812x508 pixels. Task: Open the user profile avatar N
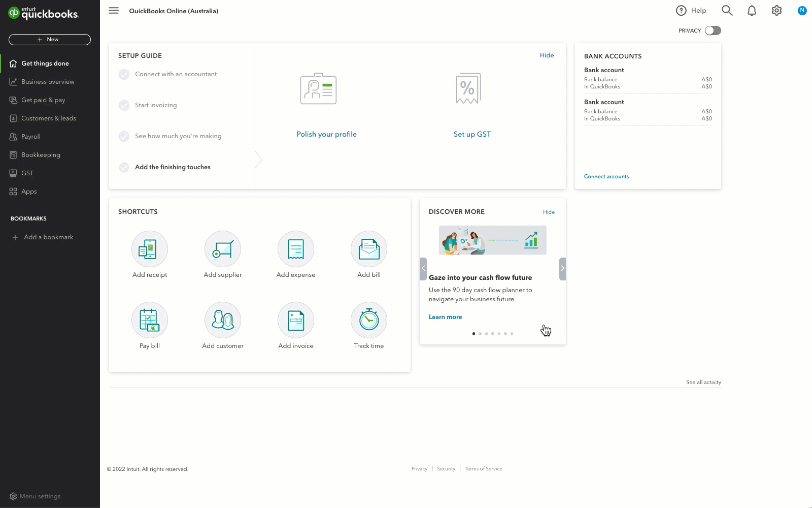point(802,10)
